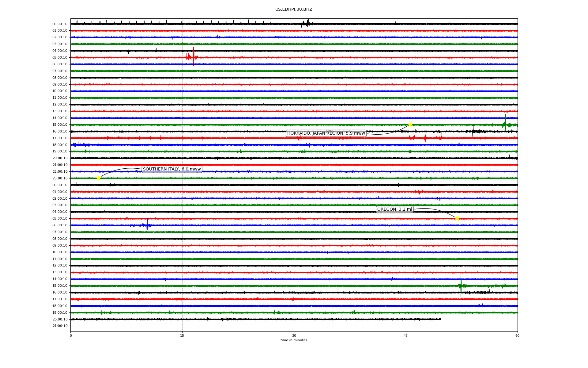Click the HOKKAIDO, JAPAN REGION 5.9 label
588x368 pixels.
tap(326, 133)
